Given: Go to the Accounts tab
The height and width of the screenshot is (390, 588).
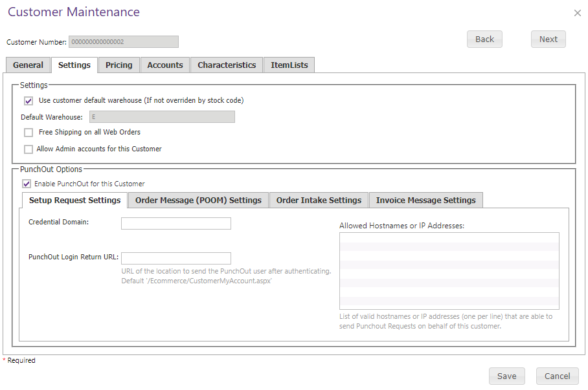Looking at the screenshot, I should (165, 65).
